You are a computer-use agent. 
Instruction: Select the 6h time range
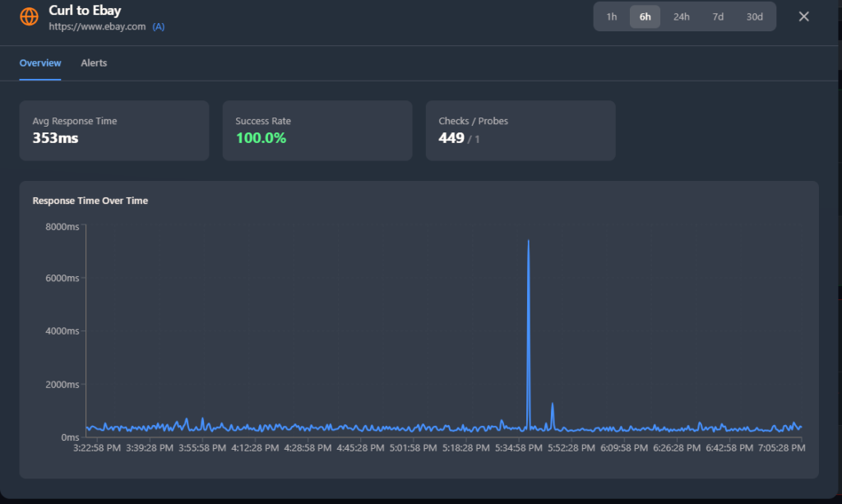point(645,16)
